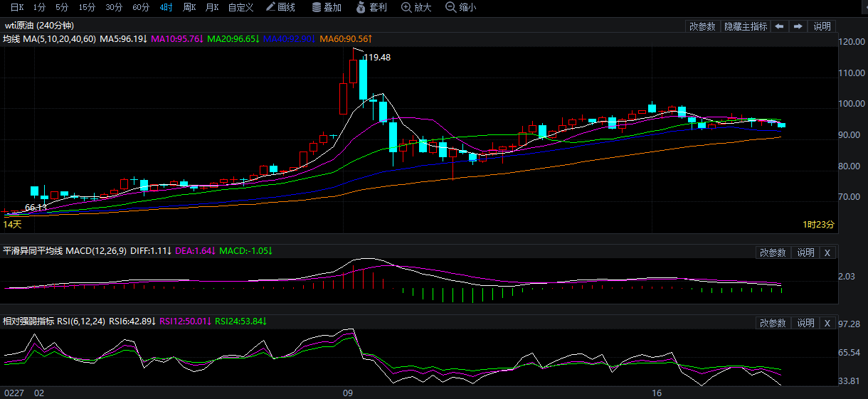Click the left arrow indicator button
The height and width of the screenshot is (399, 868).
point(780,26)
